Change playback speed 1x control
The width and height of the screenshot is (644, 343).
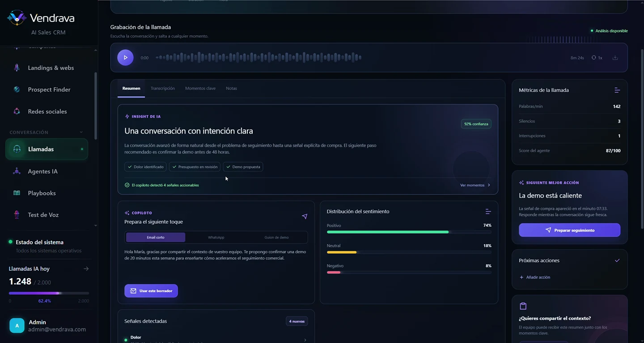597,58
